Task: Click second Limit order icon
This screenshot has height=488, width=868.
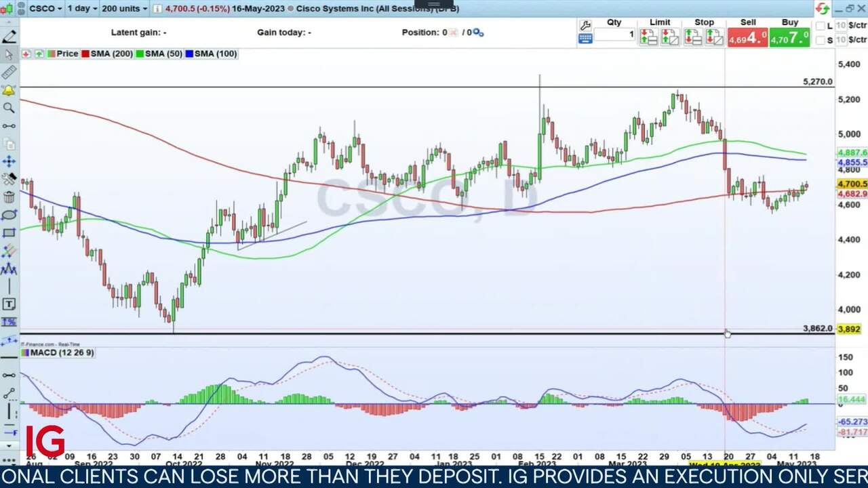Action: (670, 37)
